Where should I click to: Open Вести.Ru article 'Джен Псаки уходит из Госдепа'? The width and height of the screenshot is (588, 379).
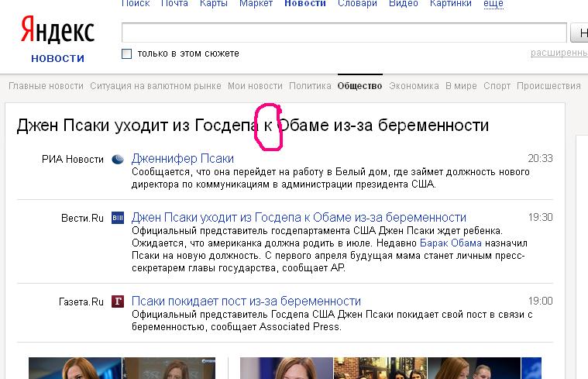tap(299, 218)
